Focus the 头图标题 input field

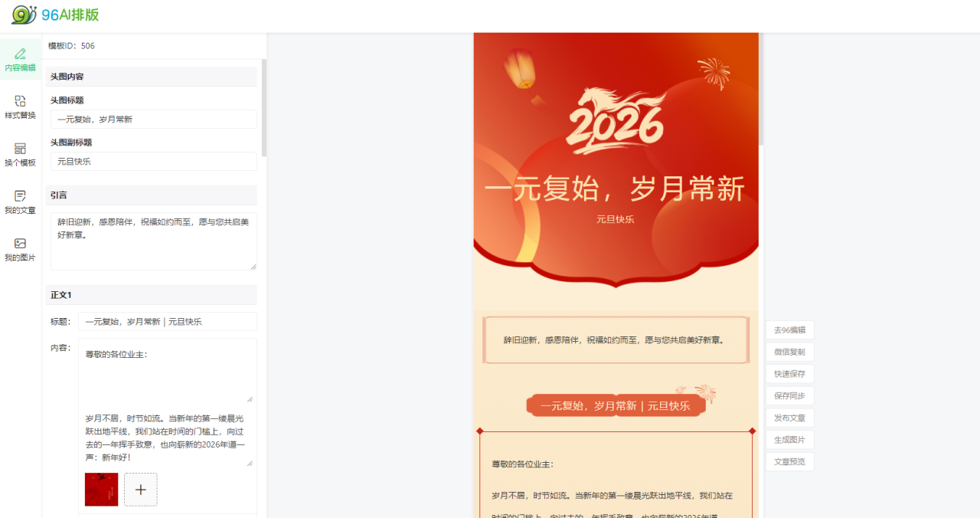(153, 120)
